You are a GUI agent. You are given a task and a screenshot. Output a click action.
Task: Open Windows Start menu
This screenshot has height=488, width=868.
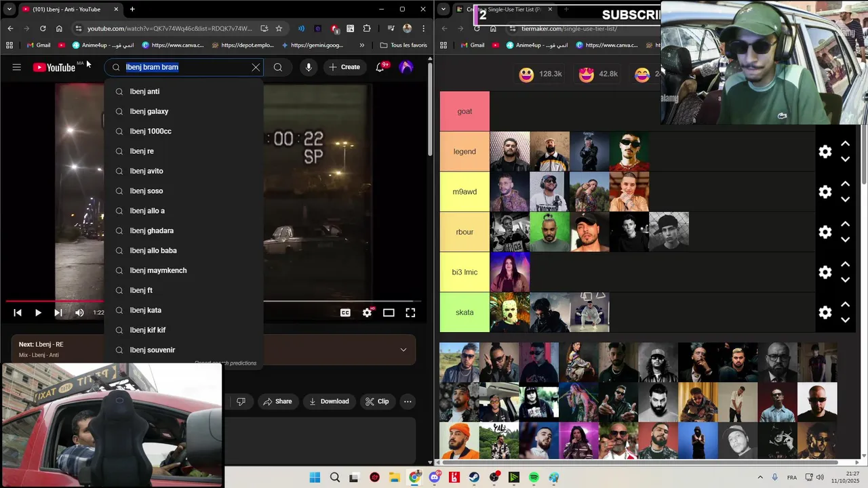tap(315, 477)
